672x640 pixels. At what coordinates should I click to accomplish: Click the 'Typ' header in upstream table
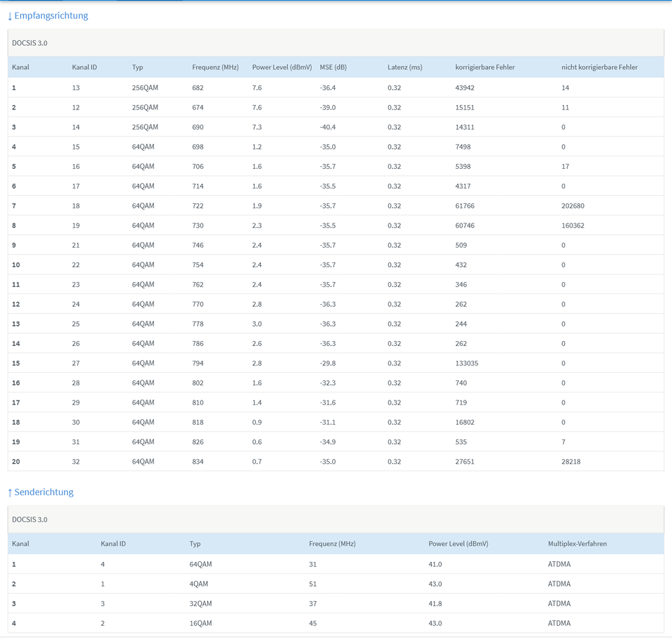tap(194, 544)
